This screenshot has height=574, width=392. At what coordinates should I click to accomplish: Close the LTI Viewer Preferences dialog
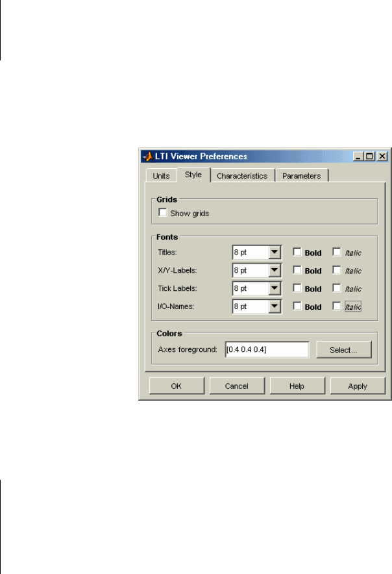[382, 156]
